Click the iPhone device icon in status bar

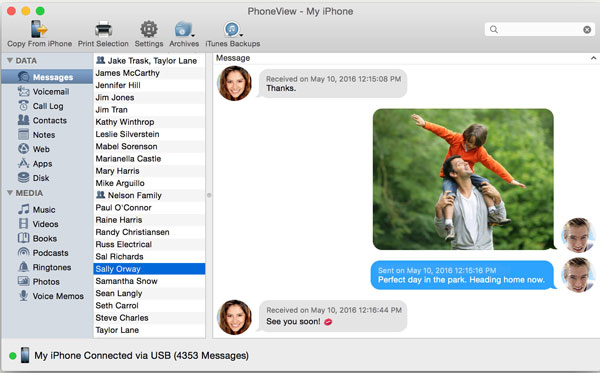25,355
